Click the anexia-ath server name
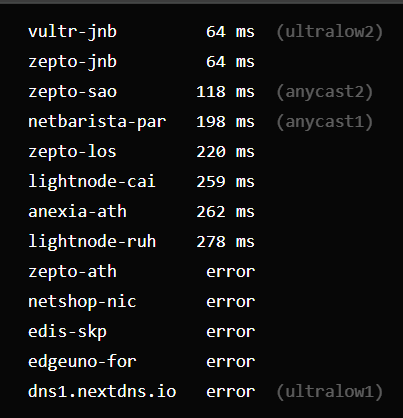Image resolution: width=403 pixels, height=418 pixels. coord(77,212)
